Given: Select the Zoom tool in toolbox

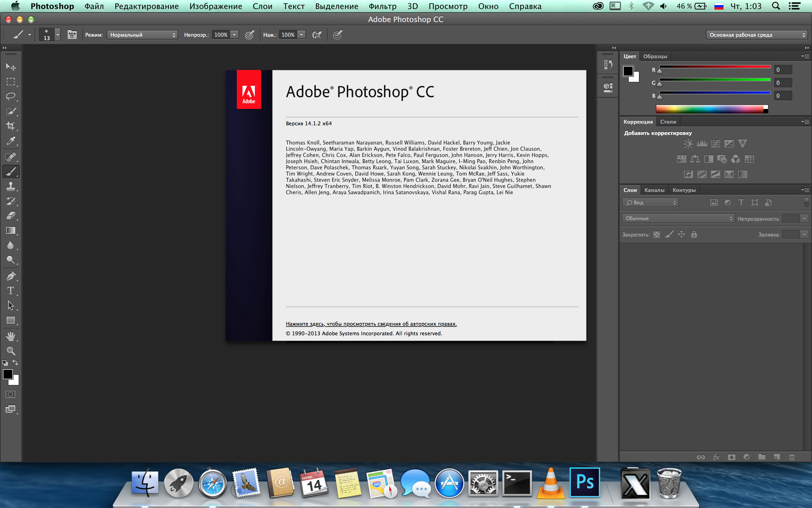Looking at the screenshot, I should (11, 351).
